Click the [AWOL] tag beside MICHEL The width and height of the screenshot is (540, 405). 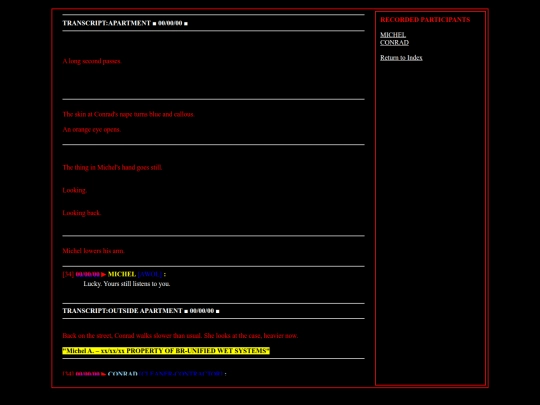(150, 274)
